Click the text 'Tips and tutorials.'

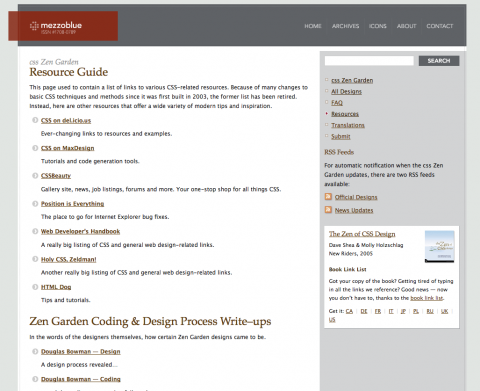(66, 300)
